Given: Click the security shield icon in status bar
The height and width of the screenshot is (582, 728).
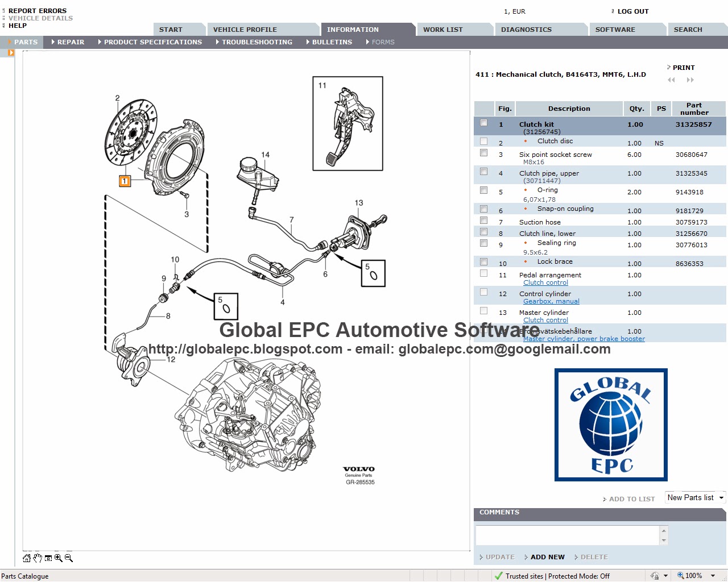Looking at the screenshot, I should 655,576.
